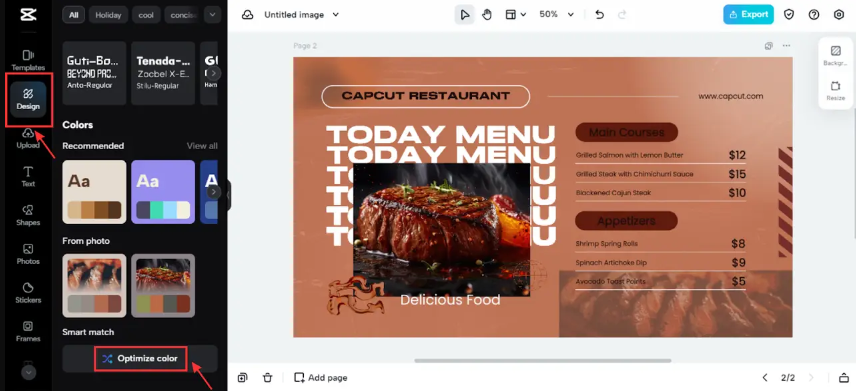Select Grilled Salmon with Lemon Butter text

point(629,155)
